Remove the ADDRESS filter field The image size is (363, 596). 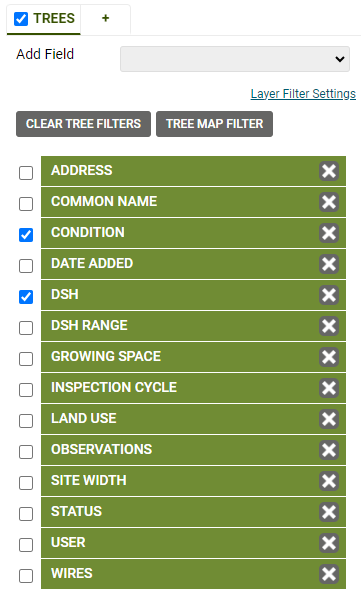click(x=329, y=171)
